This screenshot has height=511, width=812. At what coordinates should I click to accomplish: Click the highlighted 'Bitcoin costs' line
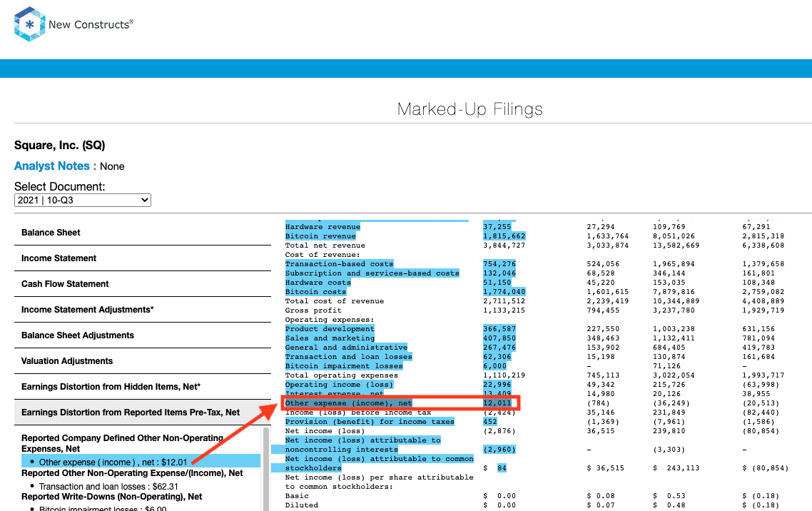315,292
